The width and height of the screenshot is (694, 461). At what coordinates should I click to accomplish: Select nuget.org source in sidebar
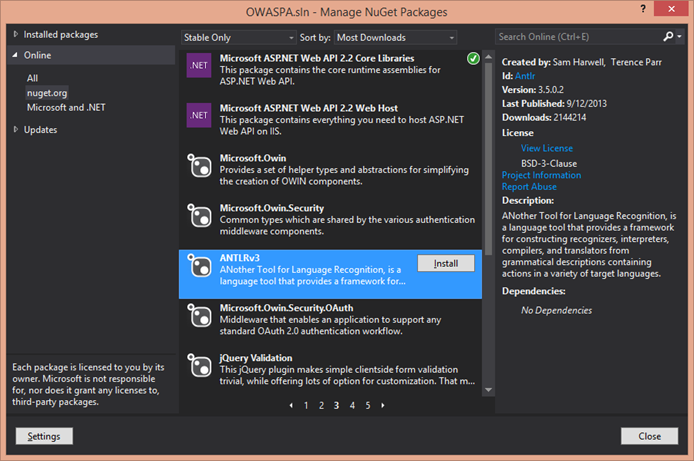pos(46,92)
